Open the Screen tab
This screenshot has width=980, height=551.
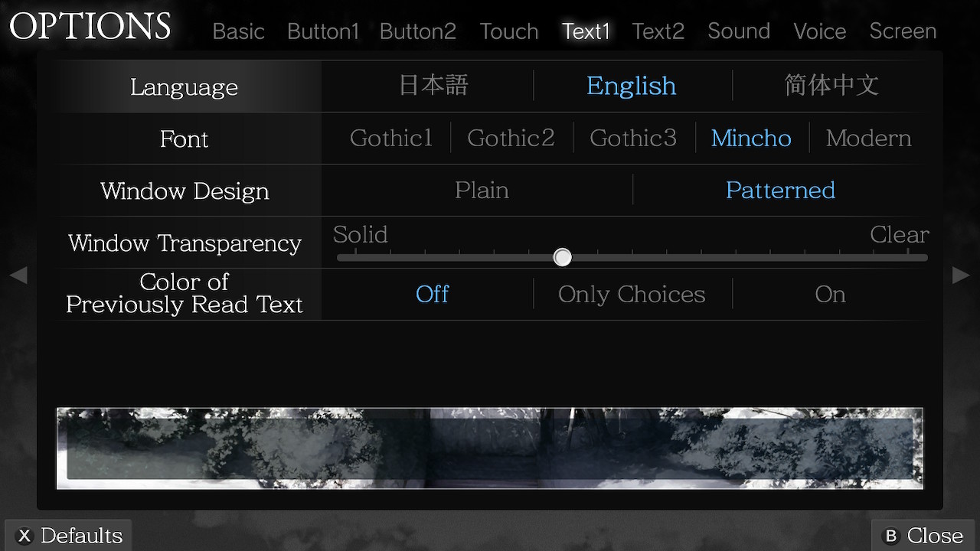903,31
